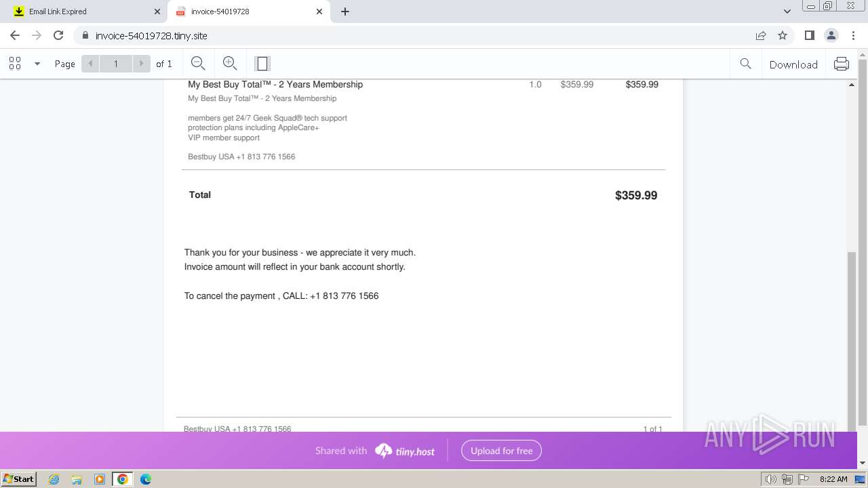Zoom out the PDF document
The image size is (868, 488).
coord(198,64)
